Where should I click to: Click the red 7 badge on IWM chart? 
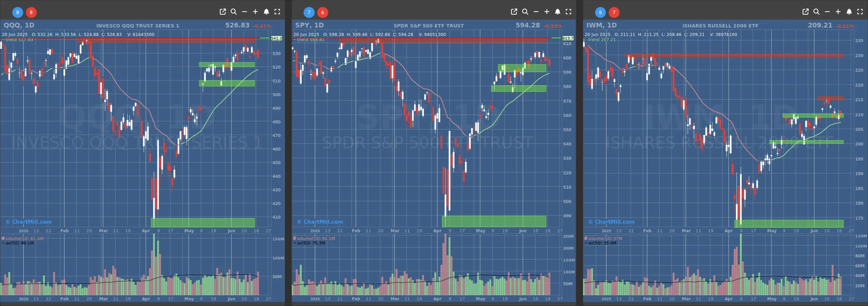pyautogui.click(x=614, y=13)
